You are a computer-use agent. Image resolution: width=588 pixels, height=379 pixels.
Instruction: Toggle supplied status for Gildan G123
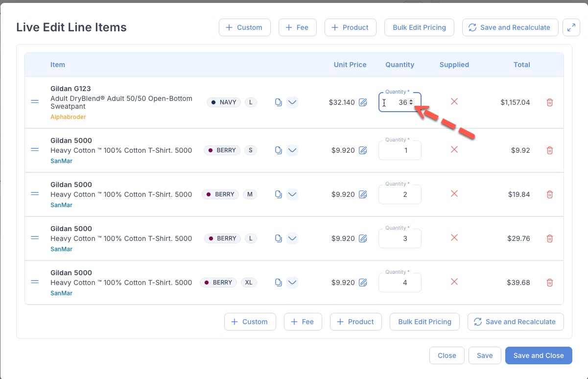point(454,101)
